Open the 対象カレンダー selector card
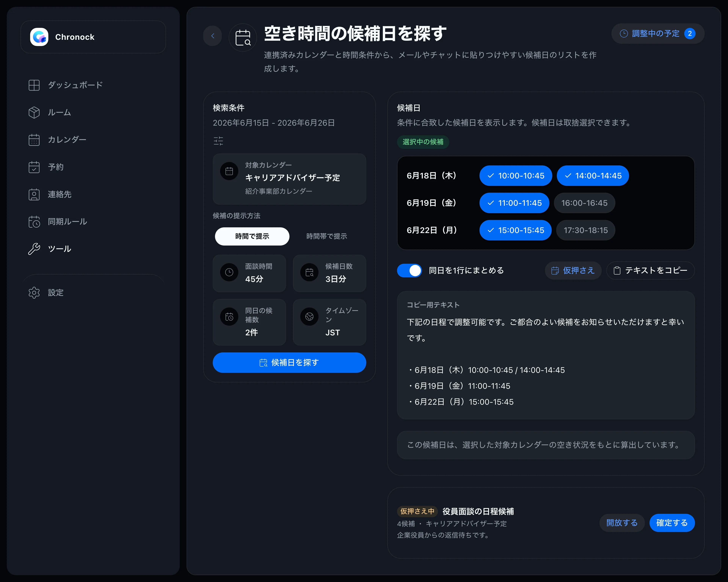 pos(289,179)
